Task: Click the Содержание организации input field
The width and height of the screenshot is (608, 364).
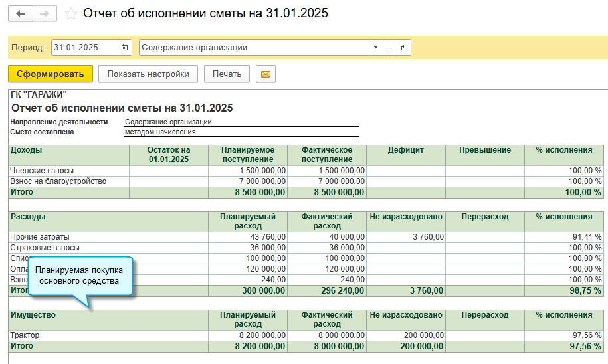Action: pos(254,48)
